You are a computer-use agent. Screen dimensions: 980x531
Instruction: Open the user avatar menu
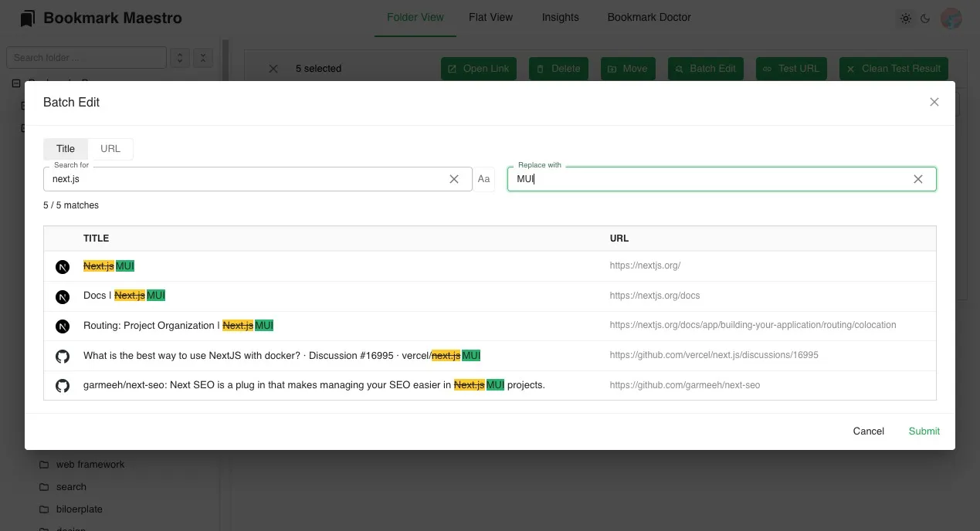point(951,19)
